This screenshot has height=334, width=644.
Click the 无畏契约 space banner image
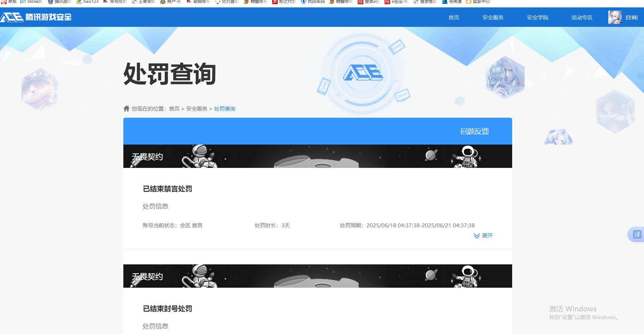coord(317,156)
